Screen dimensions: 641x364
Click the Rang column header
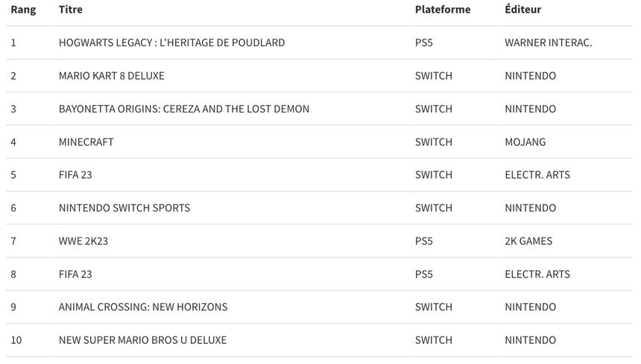(x=23, y=10)
